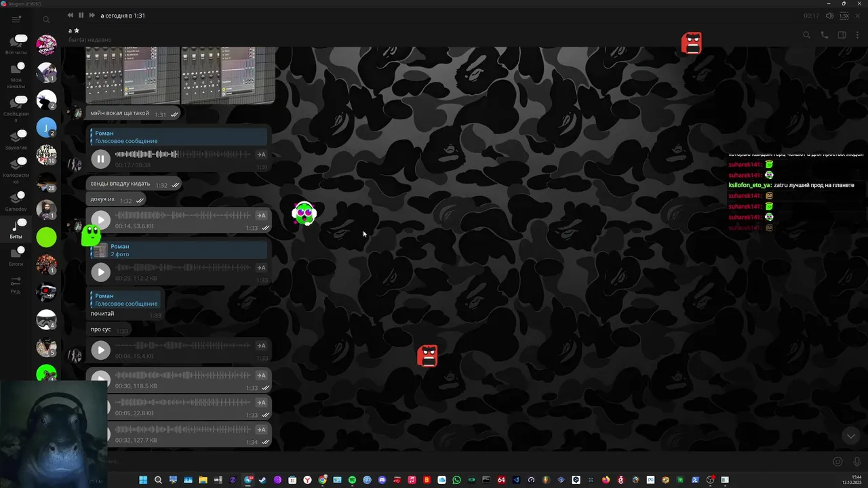Transcribe the 00:14, 53.6 KB voice message

tap(261, 216)
